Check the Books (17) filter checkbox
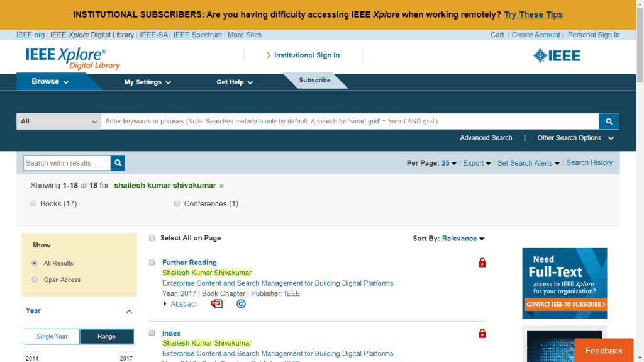Viewport: 644px width, 362px height. (x=34, y=204)
